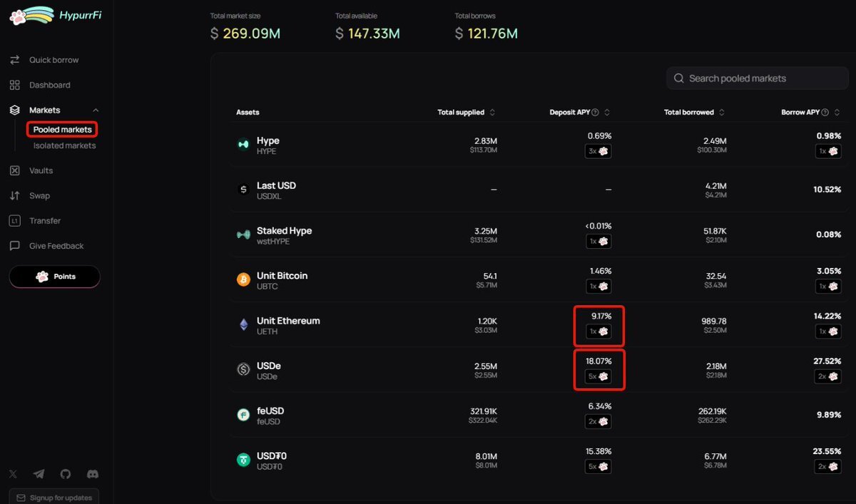This screenshot has height=504, width=856.
Task: Click the 18.07% deposit APY value
Action: [x=598, y=361]
